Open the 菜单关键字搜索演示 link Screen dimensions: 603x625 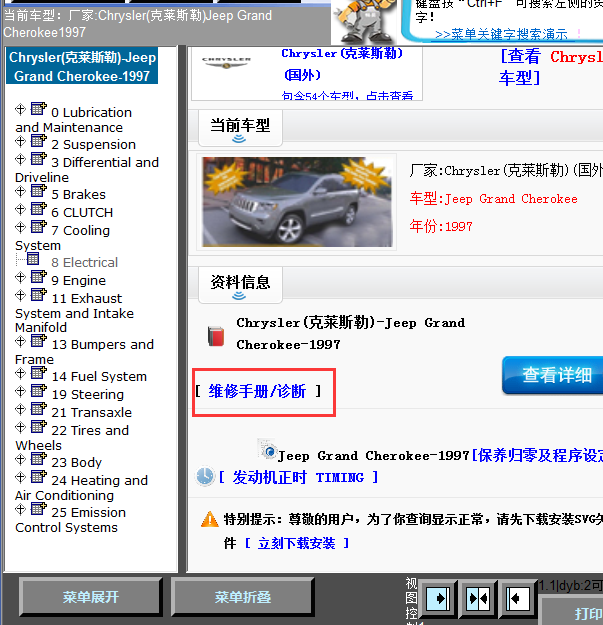pyautogui.click(x=501, y=35)
